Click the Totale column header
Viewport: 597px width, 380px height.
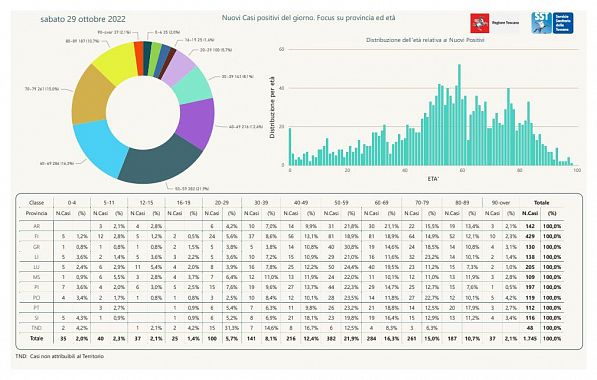coord(541,203)
